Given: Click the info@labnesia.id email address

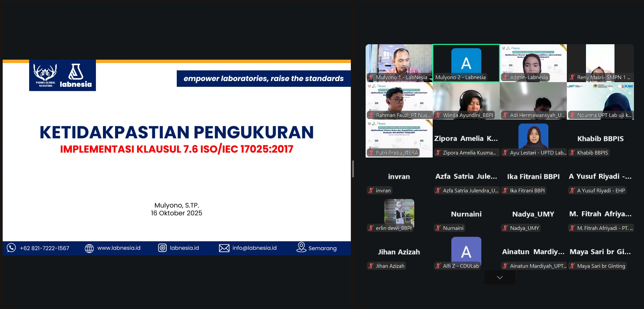Looking at the screenshot, I should (255, 248).
